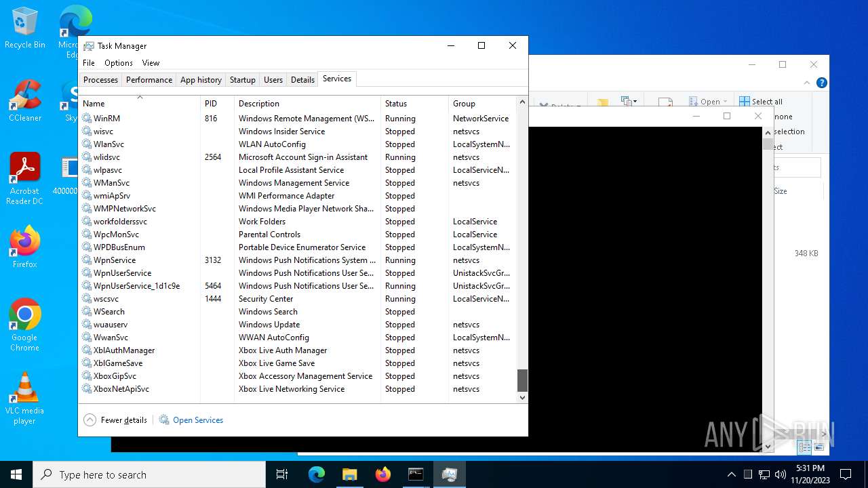Select the Services tab
The image size is (868, 488).
coord(337,79)
